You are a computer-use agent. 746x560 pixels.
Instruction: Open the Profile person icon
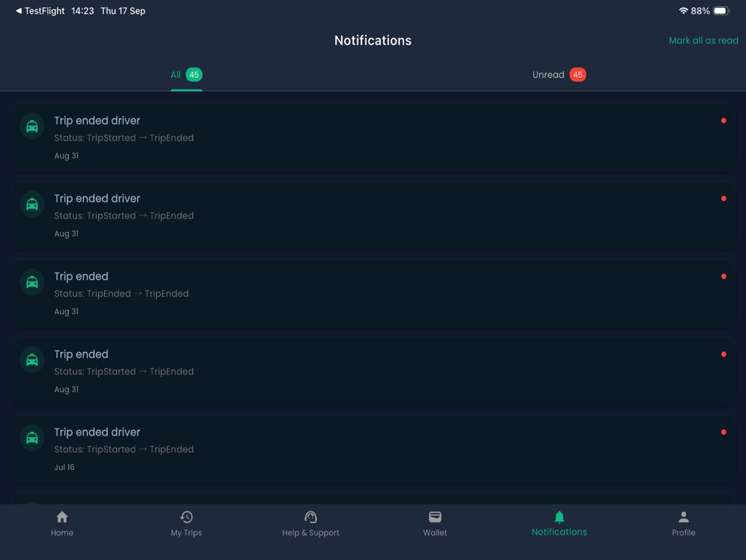pyautogui.click(x=684, y=517)
